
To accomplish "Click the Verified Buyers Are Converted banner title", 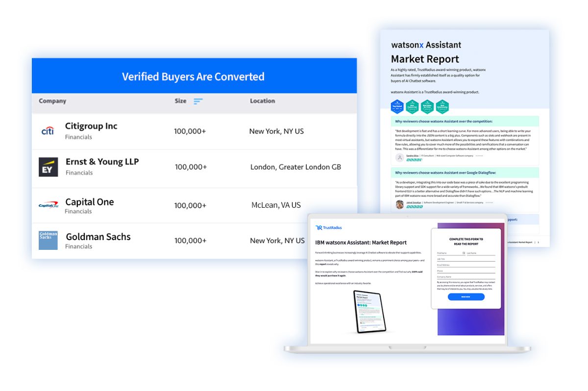I will pyautogui.click(x=193, y=76).
